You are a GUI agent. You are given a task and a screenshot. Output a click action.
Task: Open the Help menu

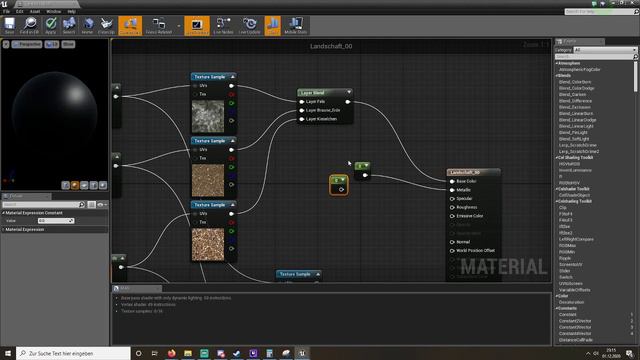coord(71,11)
